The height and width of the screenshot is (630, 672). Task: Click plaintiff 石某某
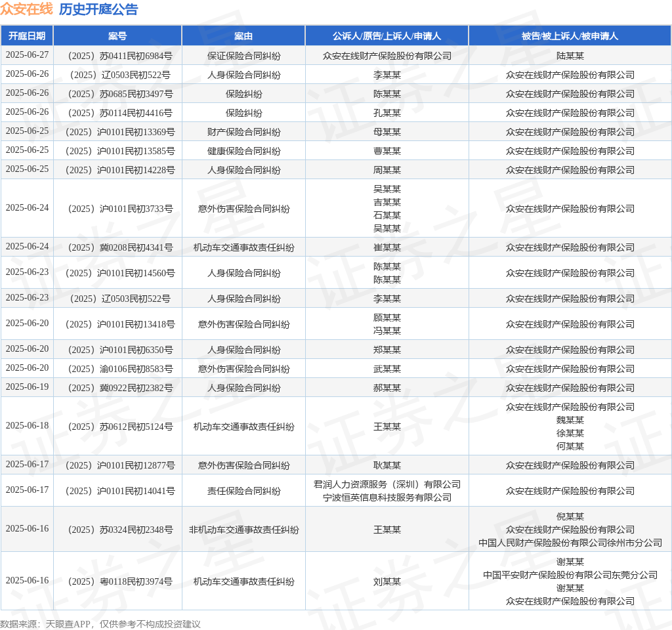tap(387, 215)
